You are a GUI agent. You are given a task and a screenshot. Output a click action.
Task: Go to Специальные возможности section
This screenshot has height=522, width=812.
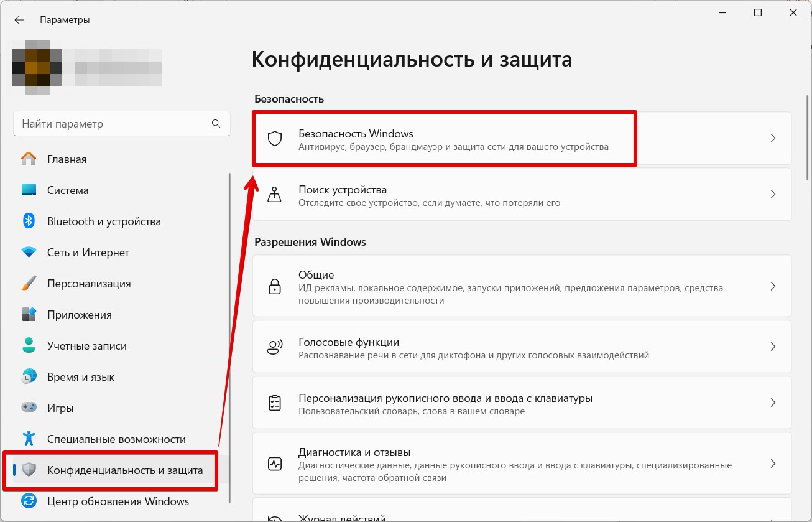[x=121, y=439]
